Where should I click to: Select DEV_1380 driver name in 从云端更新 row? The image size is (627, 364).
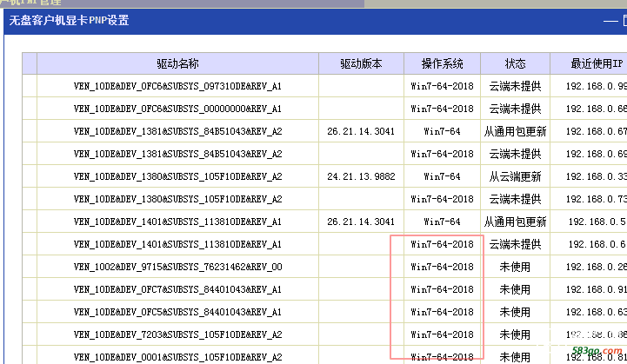[177, 176]
